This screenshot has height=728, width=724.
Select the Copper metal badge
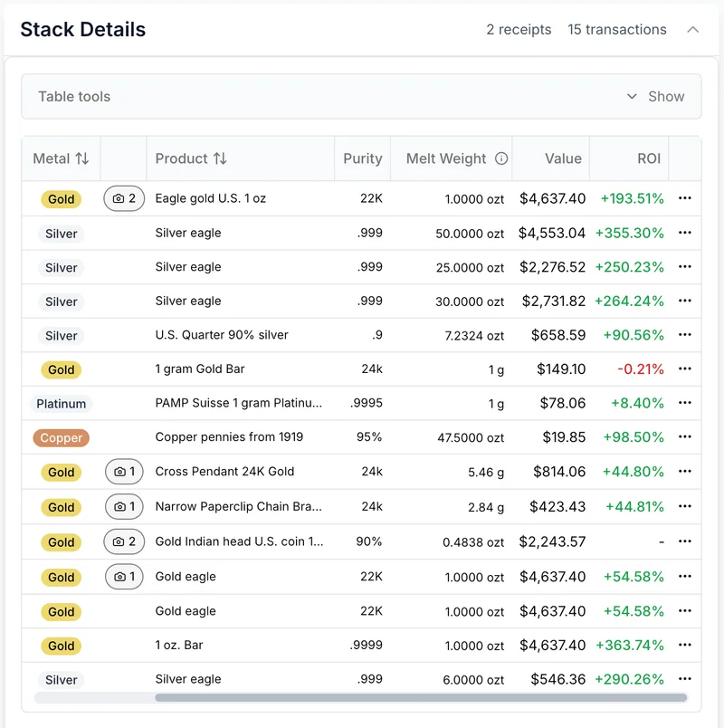pos(61,437)
